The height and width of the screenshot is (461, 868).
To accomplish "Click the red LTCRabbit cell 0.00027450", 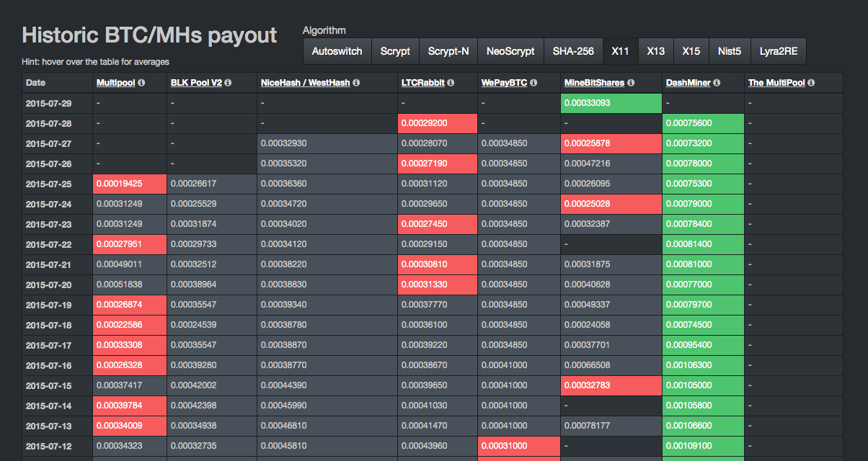I will click(x=439, y=224).
